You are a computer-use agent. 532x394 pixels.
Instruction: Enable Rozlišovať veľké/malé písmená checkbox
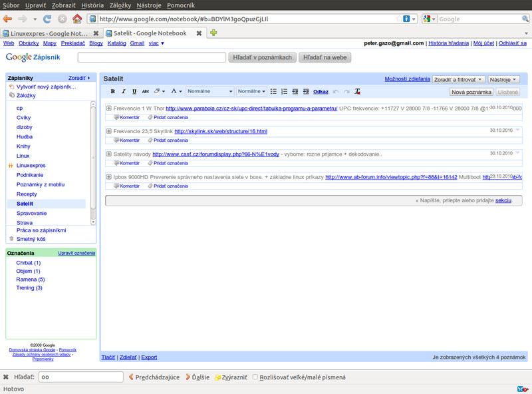tap(255, 377)
